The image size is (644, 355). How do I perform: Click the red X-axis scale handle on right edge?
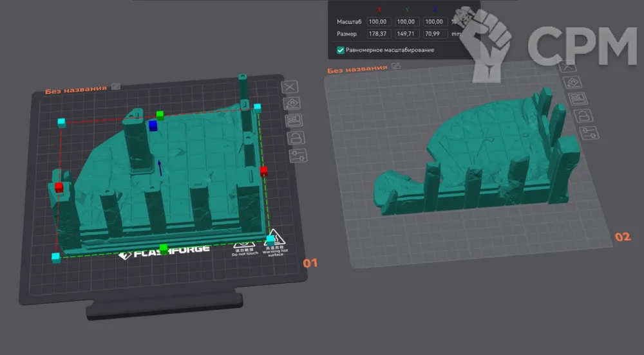click(263, 171)
